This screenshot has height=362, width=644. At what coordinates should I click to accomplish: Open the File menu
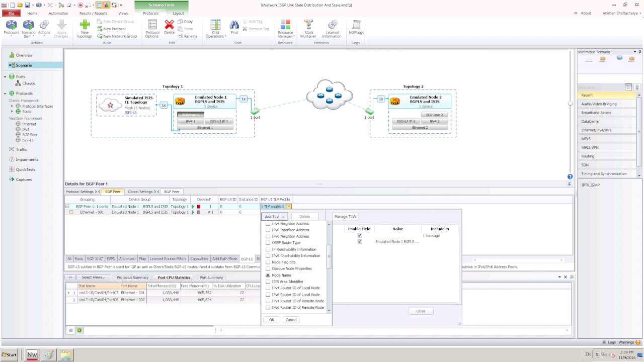point(11,14)
